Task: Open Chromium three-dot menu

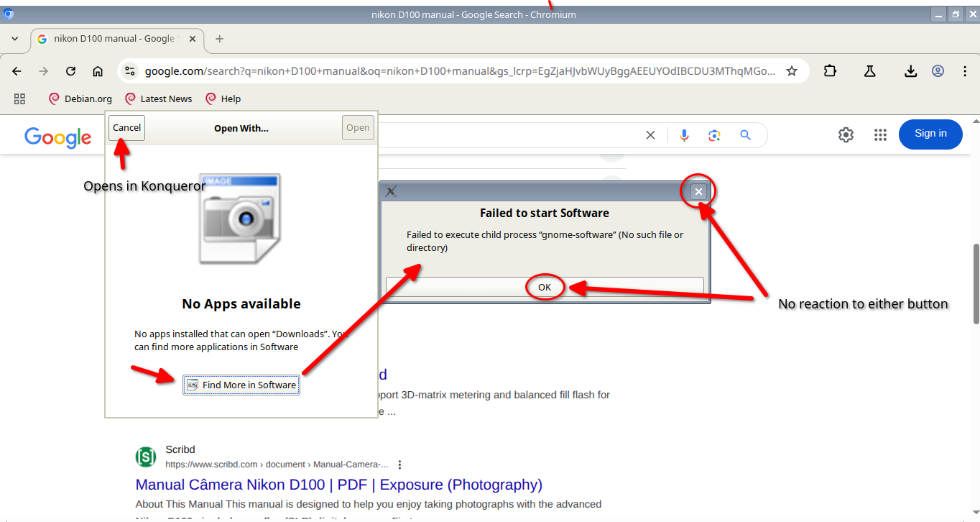Action: (x=965, y=71)
